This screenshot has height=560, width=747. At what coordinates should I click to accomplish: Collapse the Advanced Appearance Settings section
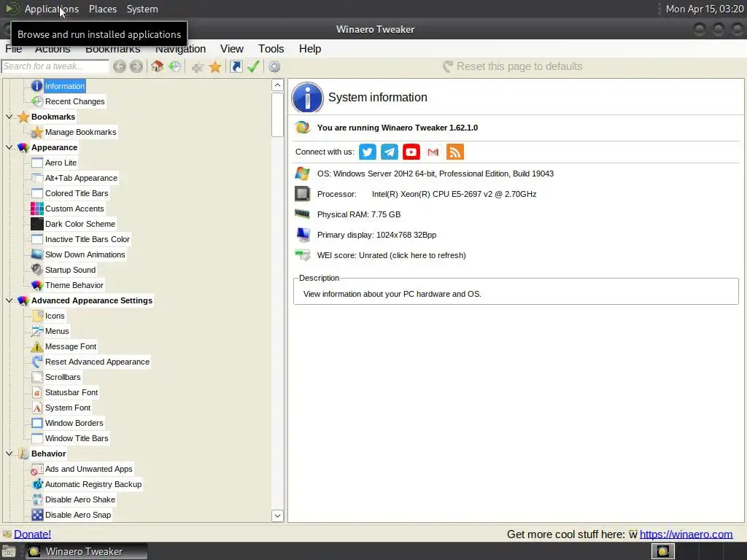9,300
